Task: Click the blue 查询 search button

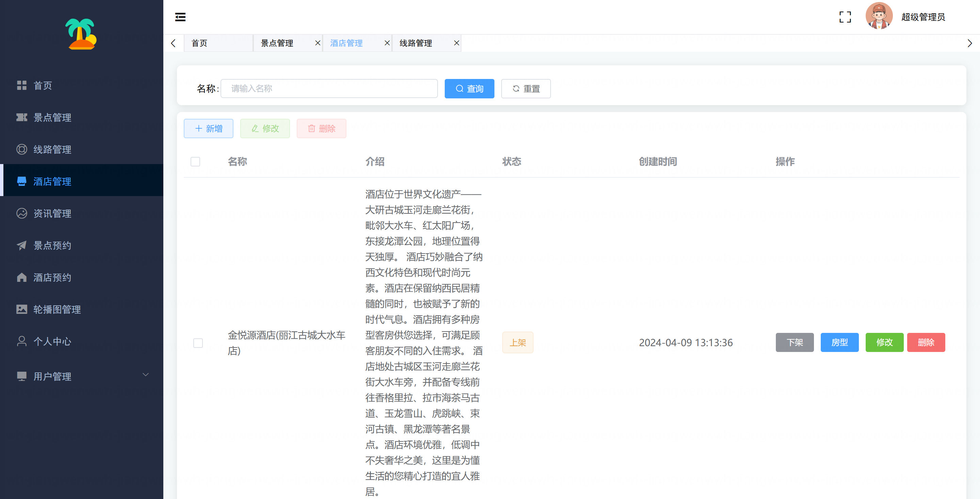Action: coord(469,88)
